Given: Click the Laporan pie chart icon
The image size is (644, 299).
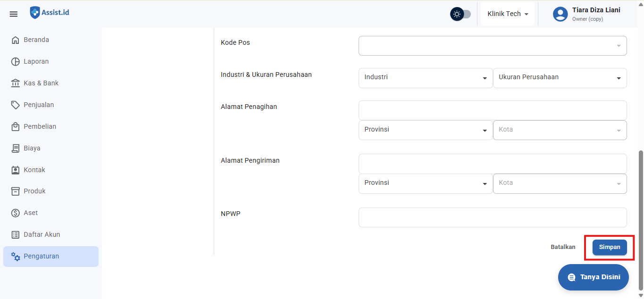Looking at the screenshot, I should 16,62.
